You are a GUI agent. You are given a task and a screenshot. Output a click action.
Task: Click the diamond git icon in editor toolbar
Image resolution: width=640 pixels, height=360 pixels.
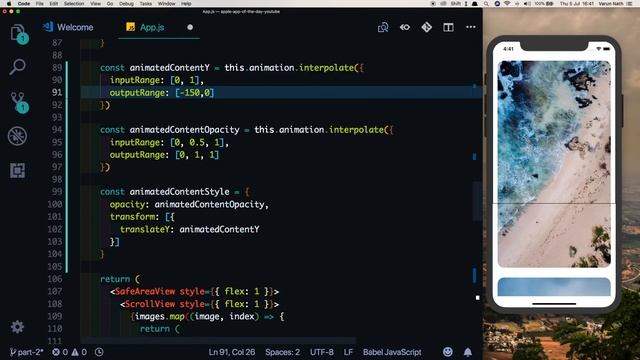(427, 27)
